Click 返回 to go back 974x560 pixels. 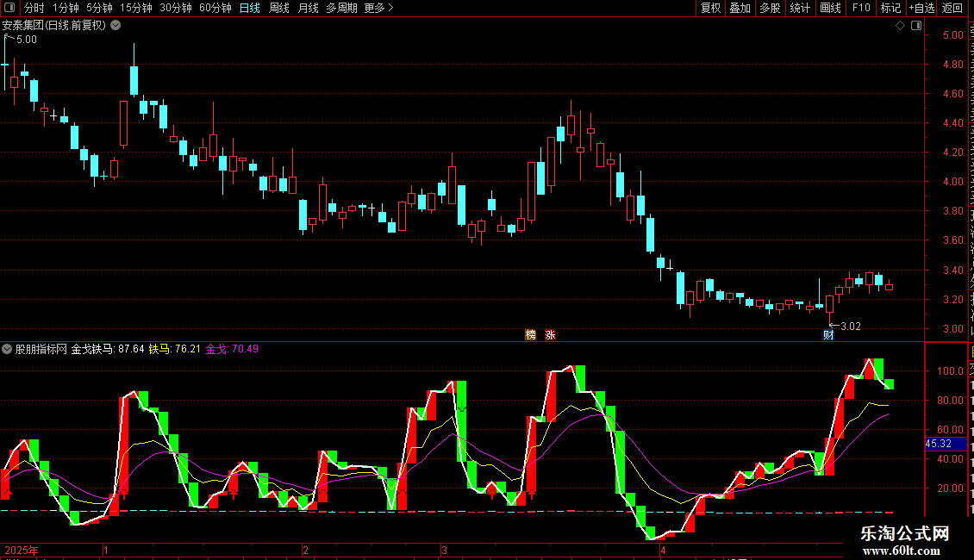point(952,8)
